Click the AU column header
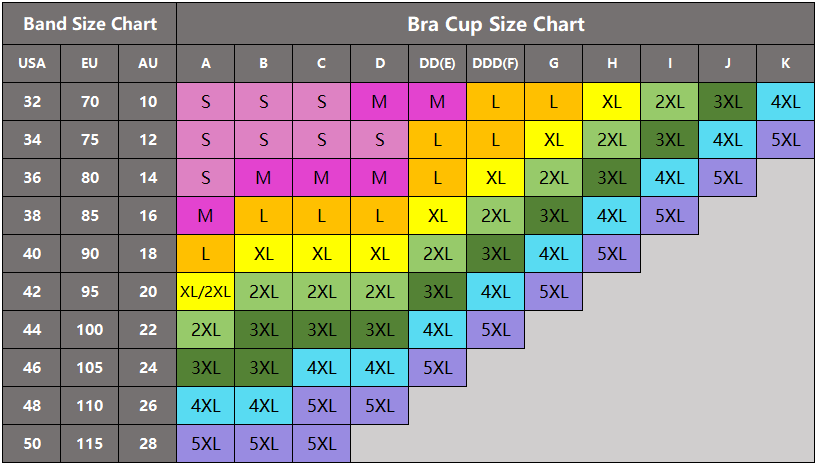This screenshot has height=464, width=816. point(148,64)
